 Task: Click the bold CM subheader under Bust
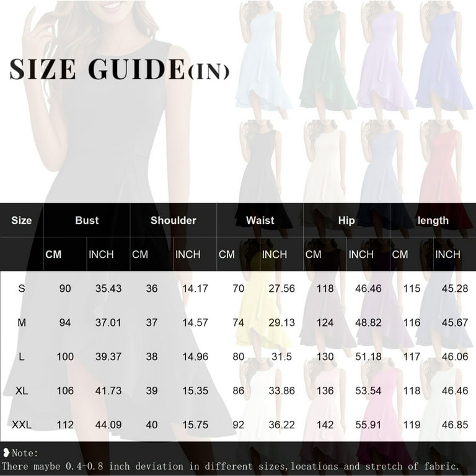coord(53,254)
